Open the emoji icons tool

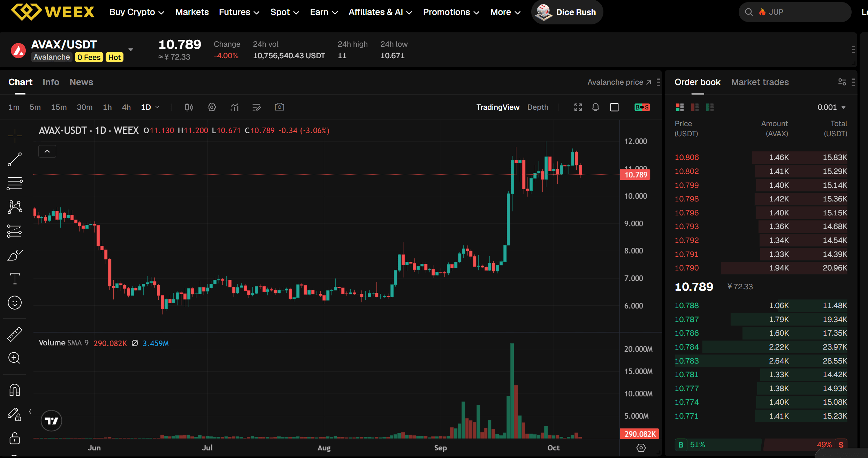click(x=15, y=303)
